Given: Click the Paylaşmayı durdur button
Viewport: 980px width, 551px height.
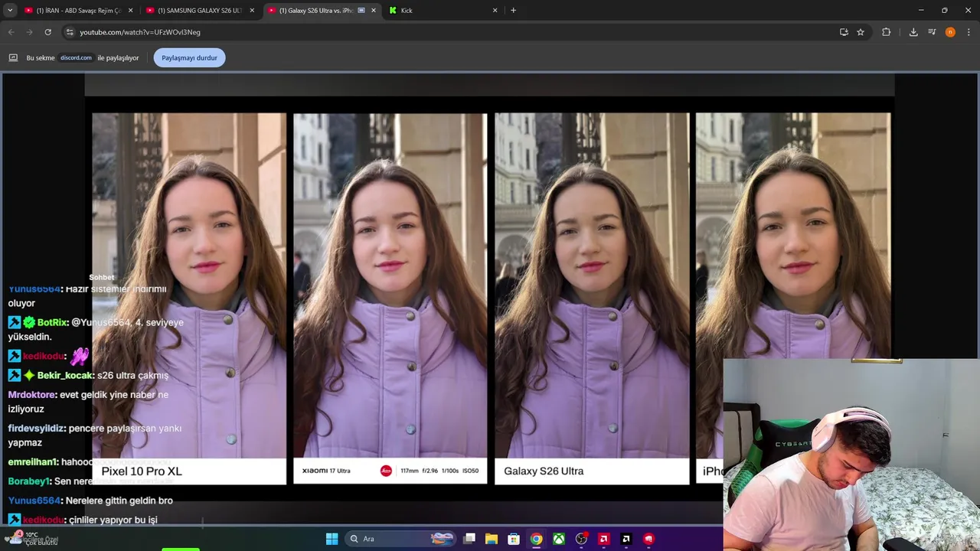Looking at the screenshot, I should [189, 57].
